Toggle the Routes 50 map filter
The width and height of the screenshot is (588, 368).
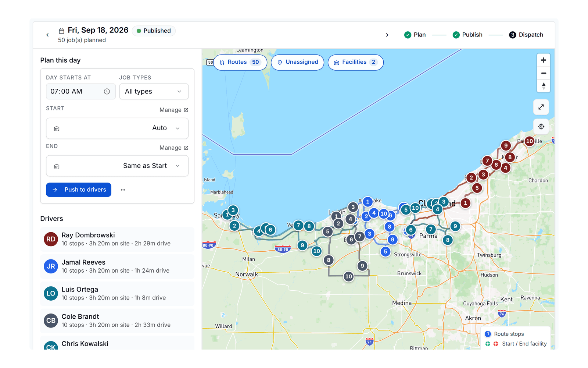click(x=240, y=62)
